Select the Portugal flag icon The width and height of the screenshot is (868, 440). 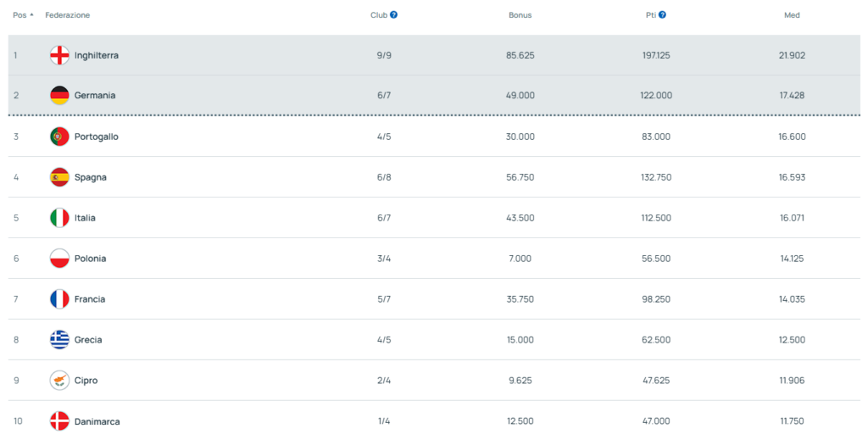[x=59, y=136]
